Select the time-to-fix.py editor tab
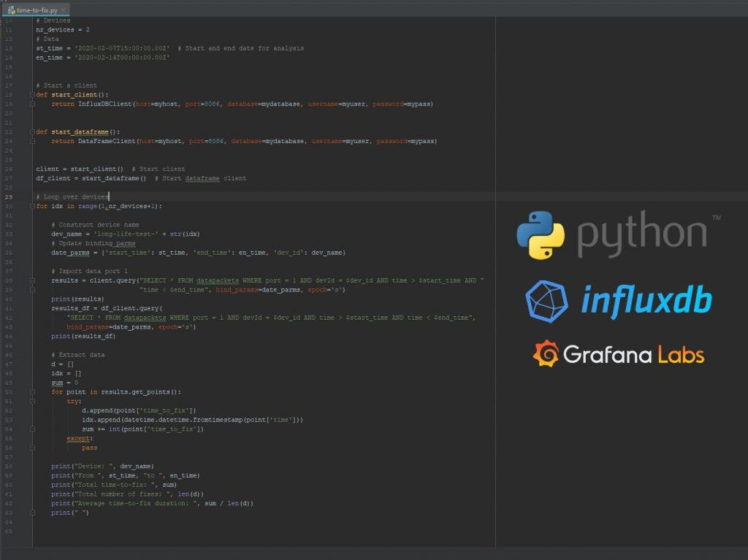The width and height of the screenshot is (748, 560). 35,11
